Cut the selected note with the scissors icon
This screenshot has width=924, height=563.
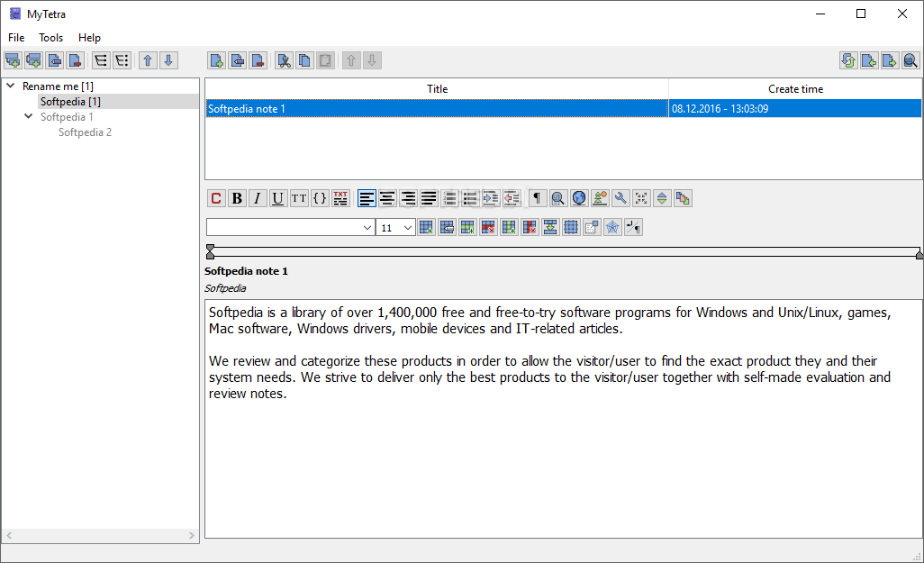[284, 60]
